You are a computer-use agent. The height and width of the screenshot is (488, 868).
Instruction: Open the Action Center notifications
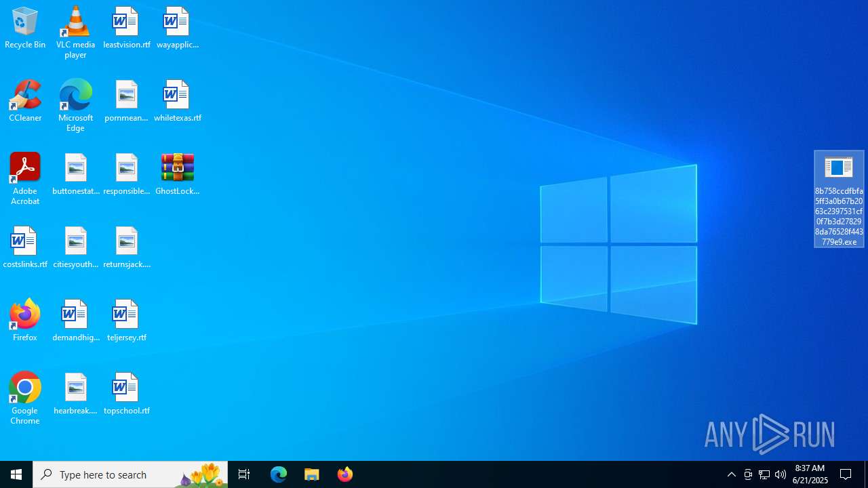point(846,474)
